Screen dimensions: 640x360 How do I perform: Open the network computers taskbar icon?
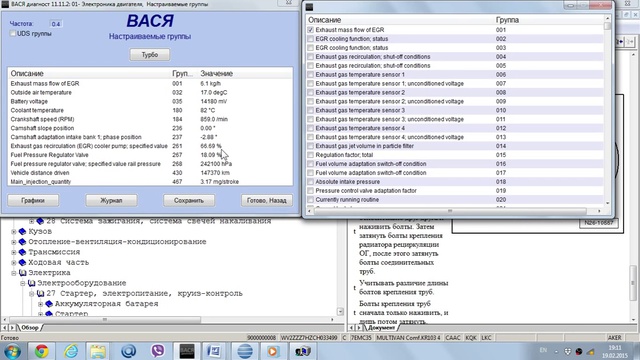(x=302, y=351)
